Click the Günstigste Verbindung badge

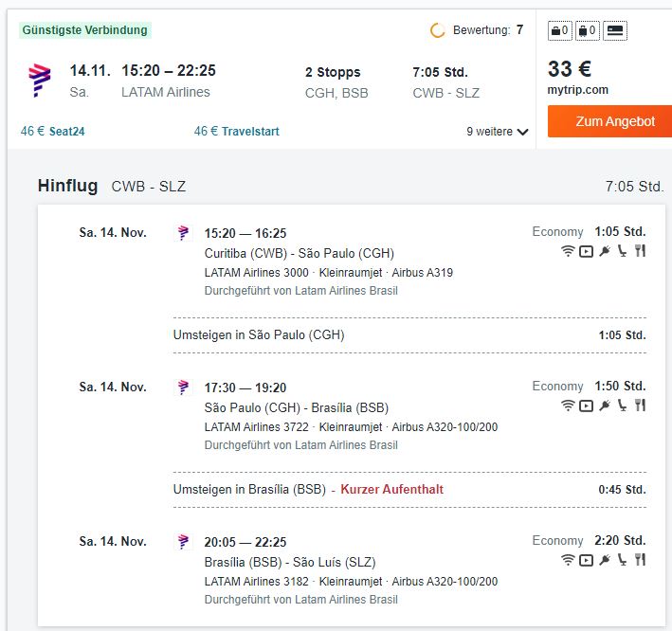pyautogui.click(x=85, y=30)
